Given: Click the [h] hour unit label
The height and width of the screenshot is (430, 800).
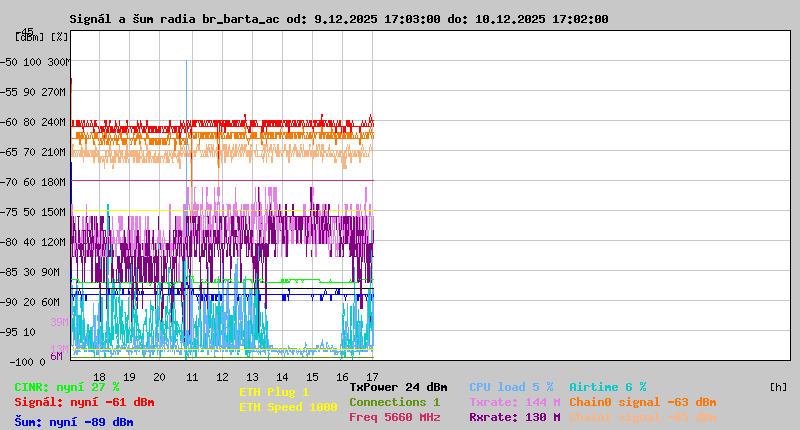Looking at the screenshot, I should coord(778,387).
